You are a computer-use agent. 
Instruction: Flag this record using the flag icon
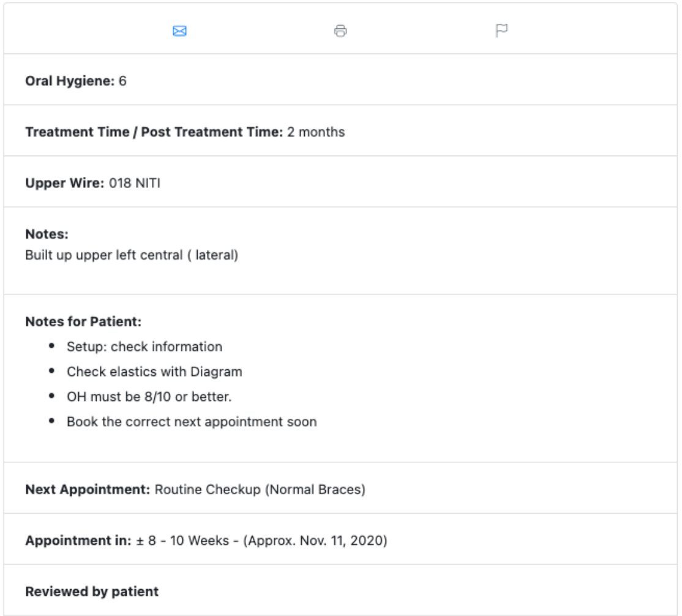(502, 31)
